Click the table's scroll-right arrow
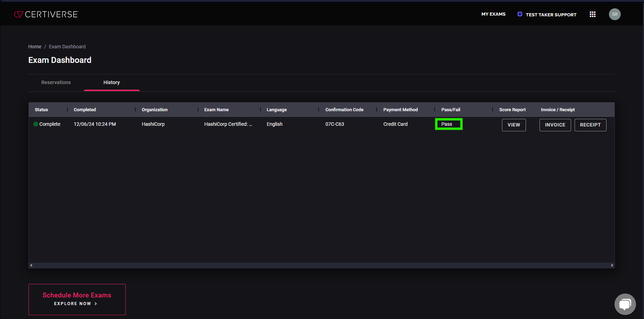Screen dimensions: 644x319 tap(612, 265)
